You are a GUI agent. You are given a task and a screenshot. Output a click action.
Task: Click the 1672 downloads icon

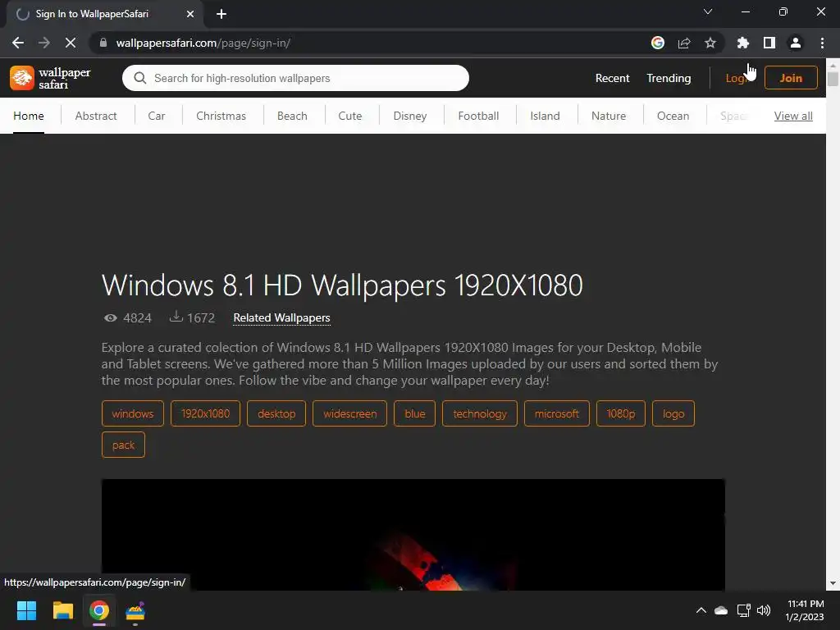(176, 317)
